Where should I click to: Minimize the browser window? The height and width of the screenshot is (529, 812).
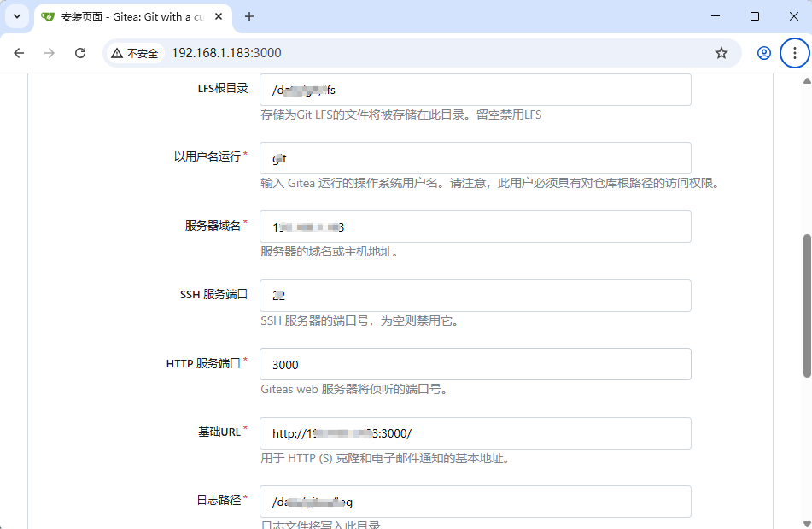tap(716, 16)
